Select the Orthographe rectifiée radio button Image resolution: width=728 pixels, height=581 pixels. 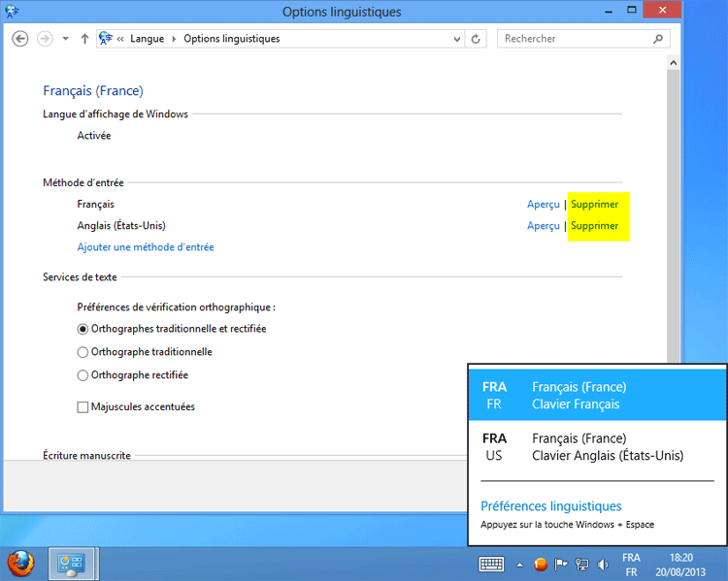coord(83,375)
